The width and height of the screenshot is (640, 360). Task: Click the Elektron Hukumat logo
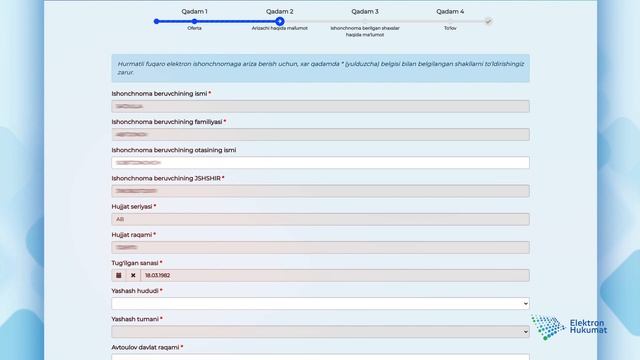tap(569, 327)
